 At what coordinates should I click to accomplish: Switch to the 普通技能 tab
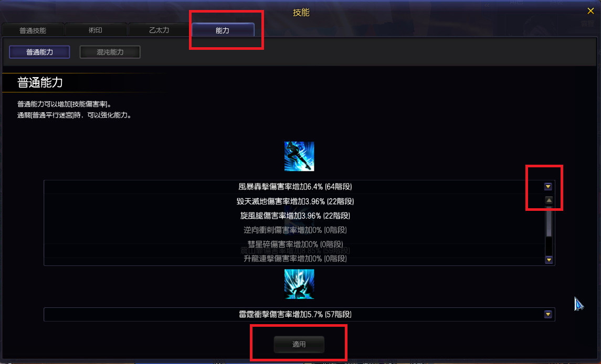pyautogui.click(x=33, y=30)
